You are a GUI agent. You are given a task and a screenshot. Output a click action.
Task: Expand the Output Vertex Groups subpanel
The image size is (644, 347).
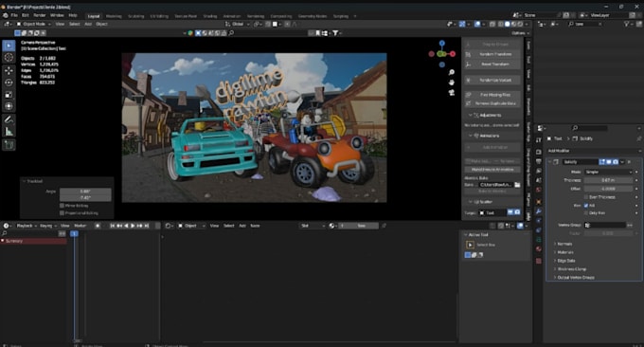pos(576,278)
